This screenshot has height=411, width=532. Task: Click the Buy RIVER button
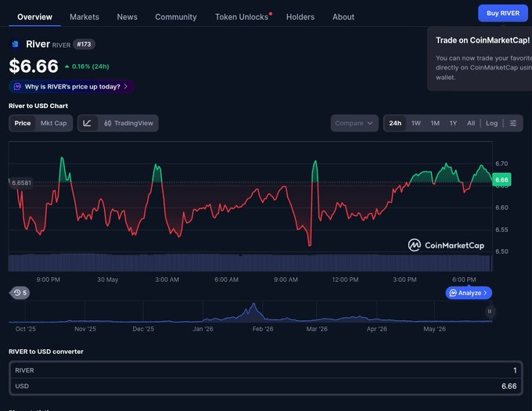point(503,13)
